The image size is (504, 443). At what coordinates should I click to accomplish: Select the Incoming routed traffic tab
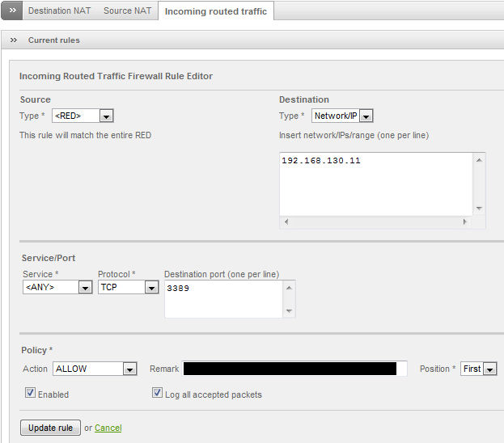click(x=215, y=11)
